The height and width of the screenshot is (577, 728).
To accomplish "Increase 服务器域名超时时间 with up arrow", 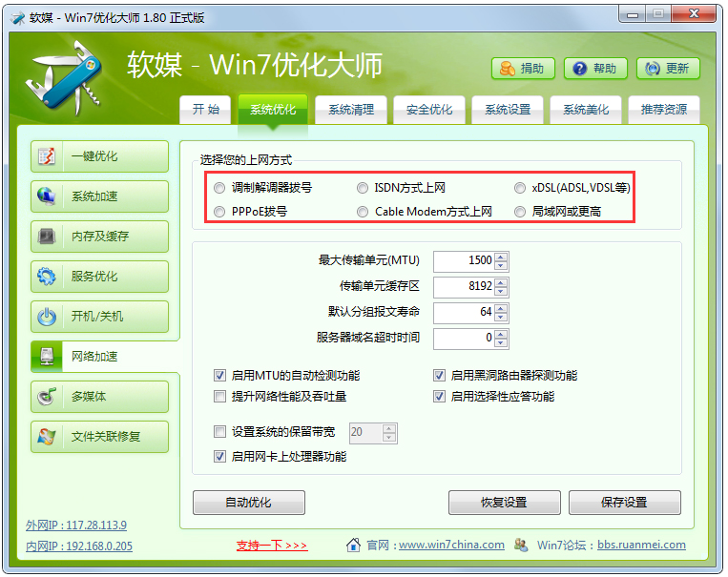I will coord(501,334).
